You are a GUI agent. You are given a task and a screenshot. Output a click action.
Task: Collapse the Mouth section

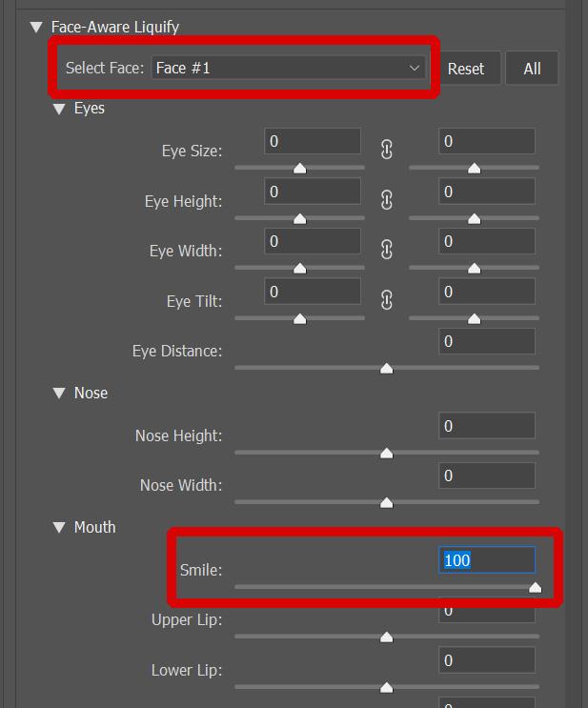pos(59,527)
